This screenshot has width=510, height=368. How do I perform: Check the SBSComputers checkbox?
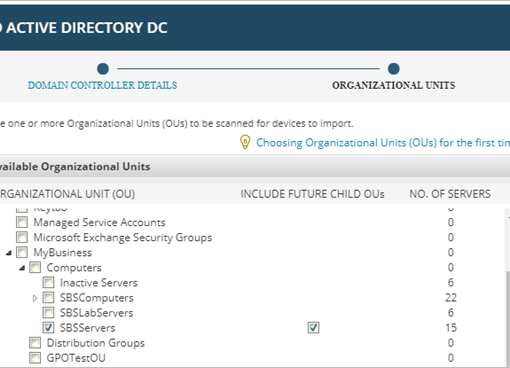tap(48, 297)
